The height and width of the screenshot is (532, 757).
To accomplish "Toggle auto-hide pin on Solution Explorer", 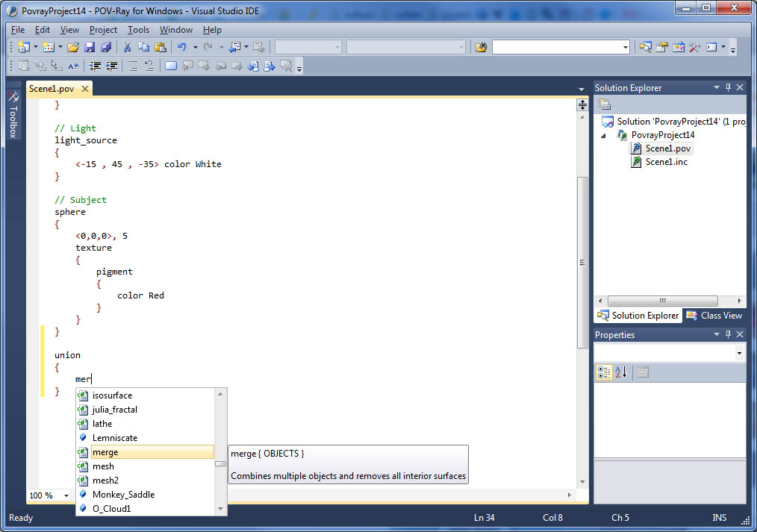I will (x=728, y=88).
